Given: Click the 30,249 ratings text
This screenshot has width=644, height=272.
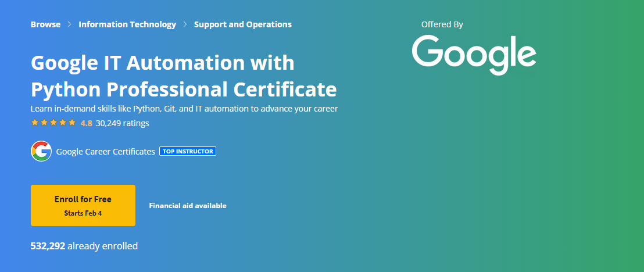Looking at the screenshot, I should [x=123, y=123].
